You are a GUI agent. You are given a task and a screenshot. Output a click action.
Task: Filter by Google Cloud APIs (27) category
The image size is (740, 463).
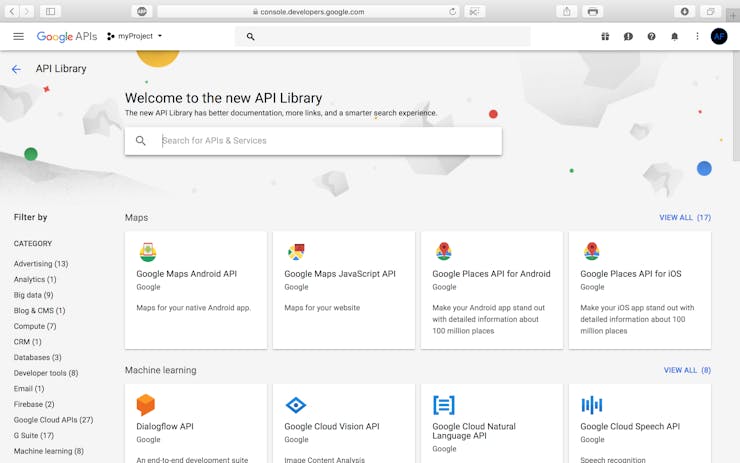(x=53, y=420)
